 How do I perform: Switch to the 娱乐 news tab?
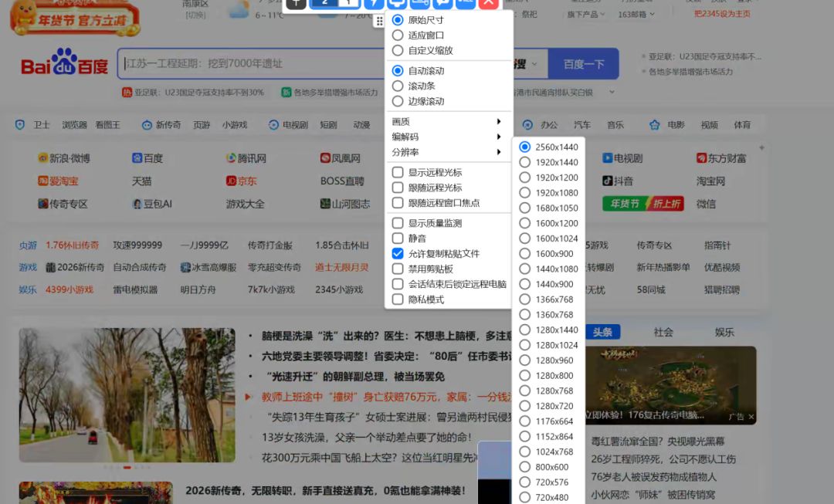point(724,333)
